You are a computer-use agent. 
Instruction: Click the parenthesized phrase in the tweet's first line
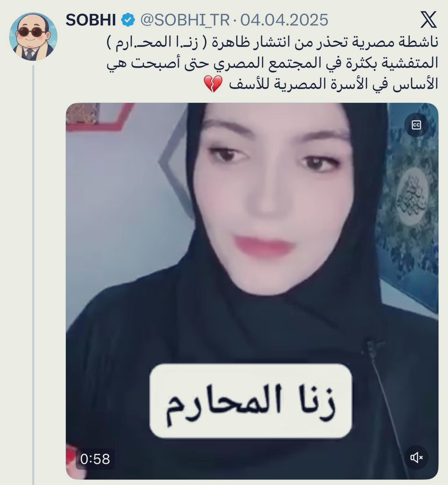[157, 43]
